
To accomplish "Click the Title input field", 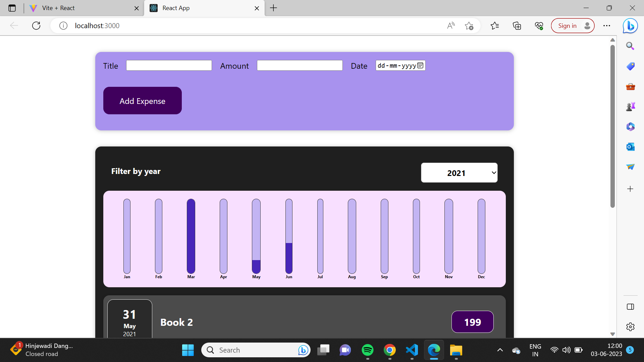I will [169, 65].
